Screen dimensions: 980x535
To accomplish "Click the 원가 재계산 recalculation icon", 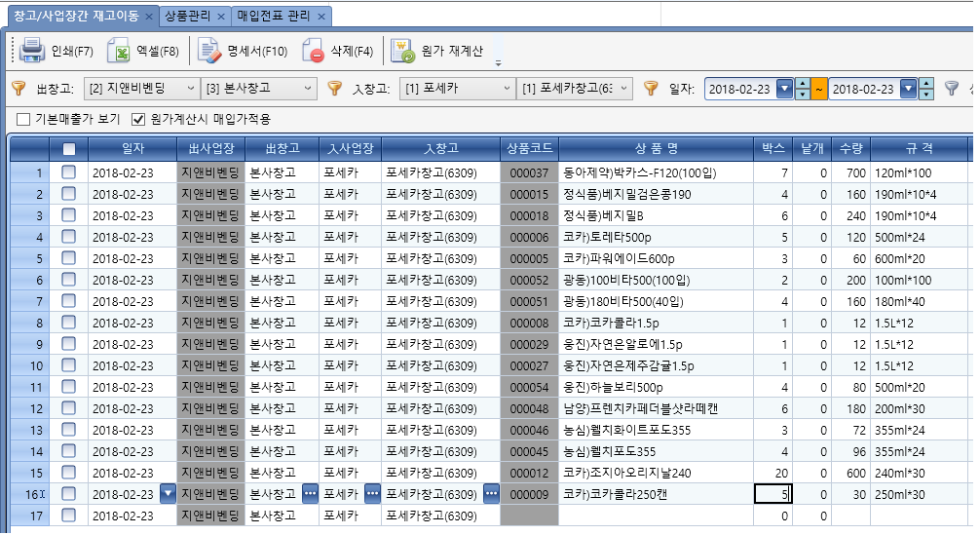I will pyautogui.click(x=403, y=51).
